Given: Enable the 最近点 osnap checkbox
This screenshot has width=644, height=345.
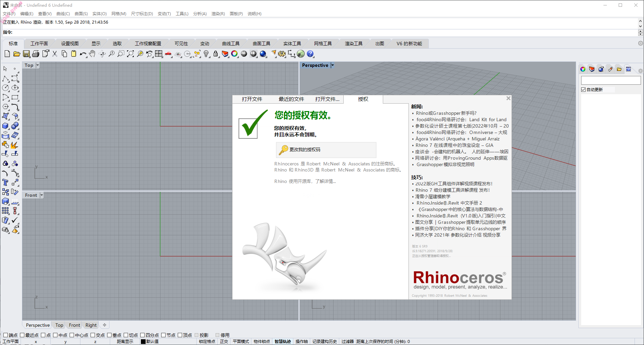Looking at the screenshot, I should tap(22, 335).
